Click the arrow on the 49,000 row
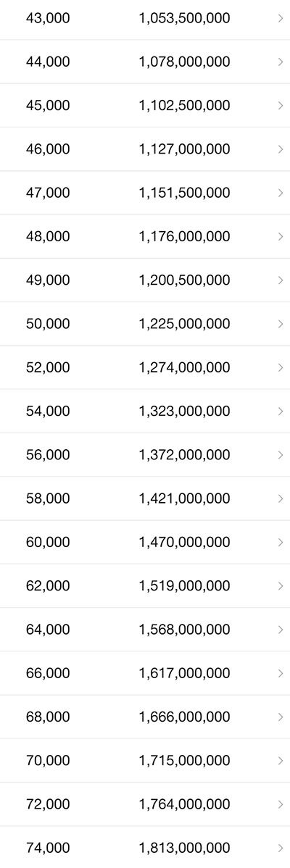Screen dimensions: 290x868 (281, 280)
